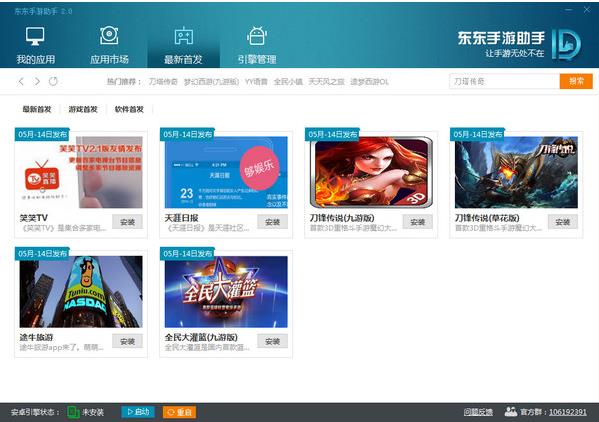Open the 我的应用 monitor icon
Screen dimensions: 599x422
(35, 36)
